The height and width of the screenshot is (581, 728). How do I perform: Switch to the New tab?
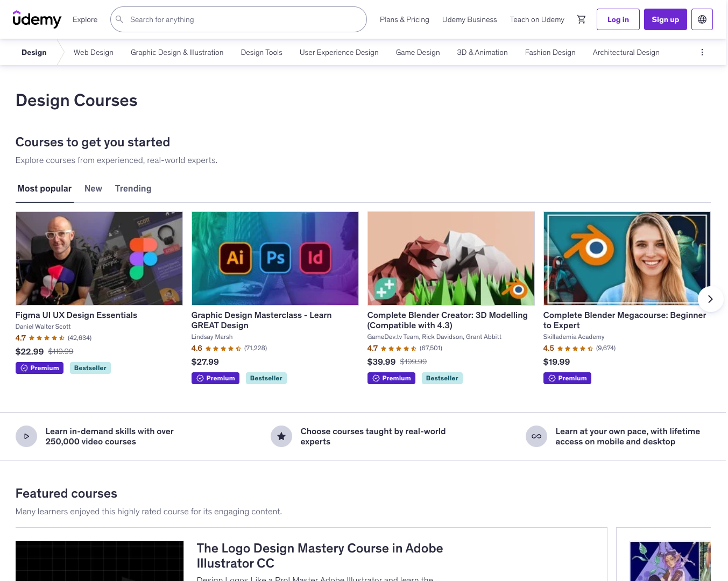point(93,188)
